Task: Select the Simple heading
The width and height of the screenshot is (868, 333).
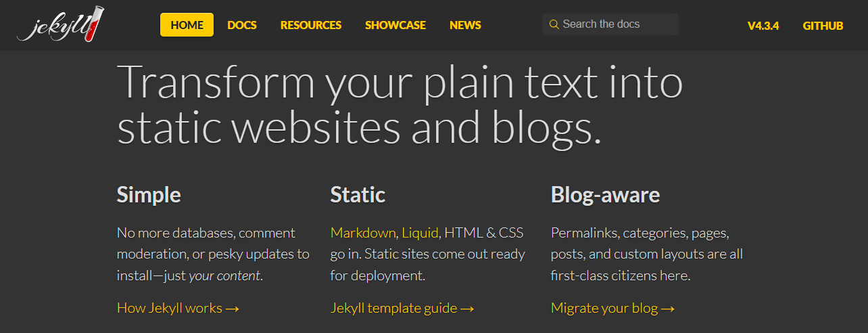Action: pos(149,195)
